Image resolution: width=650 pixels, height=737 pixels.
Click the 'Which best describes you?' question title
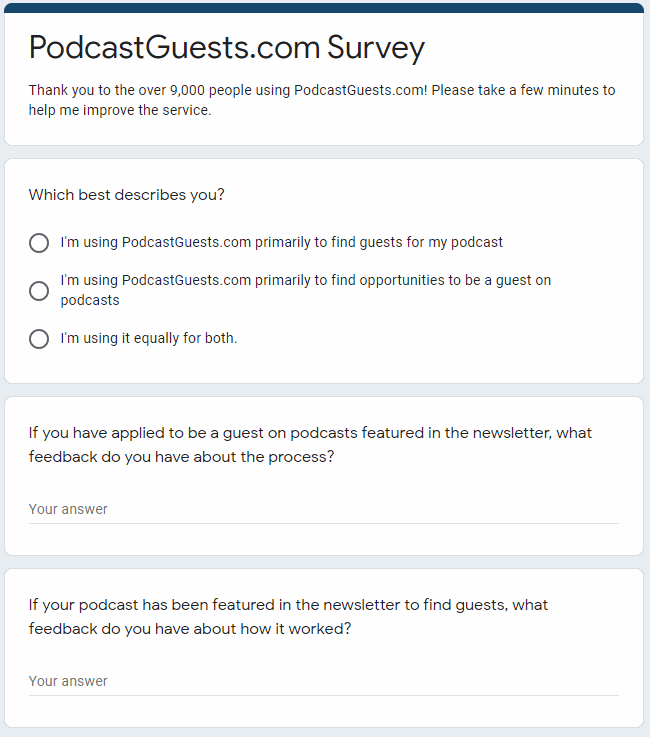click(126, 195)
